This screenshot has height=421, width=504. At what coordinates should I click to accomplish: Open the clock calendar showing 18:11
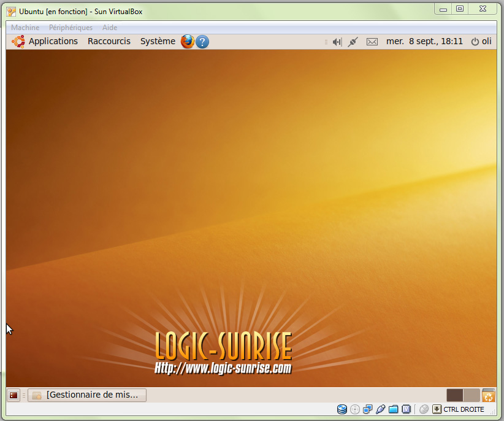[x=424, y=42]
